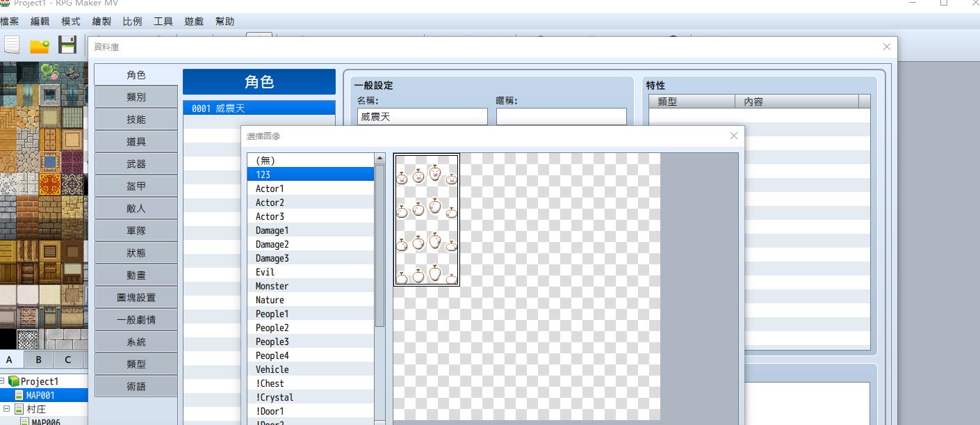Open the 幫助 menu
This screenshot has height=425, width=980.
tap(224, 22)
